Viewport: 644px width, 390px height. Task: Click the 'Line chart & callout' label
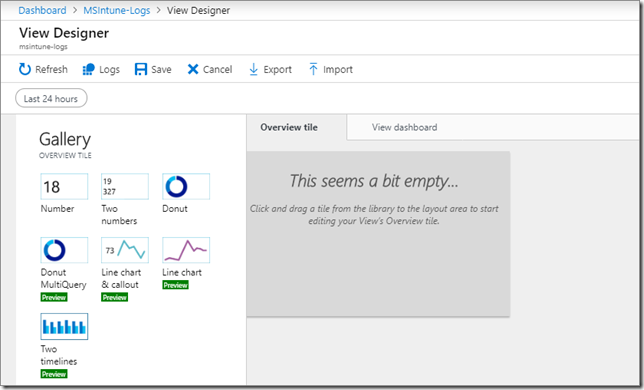[121, 278]
